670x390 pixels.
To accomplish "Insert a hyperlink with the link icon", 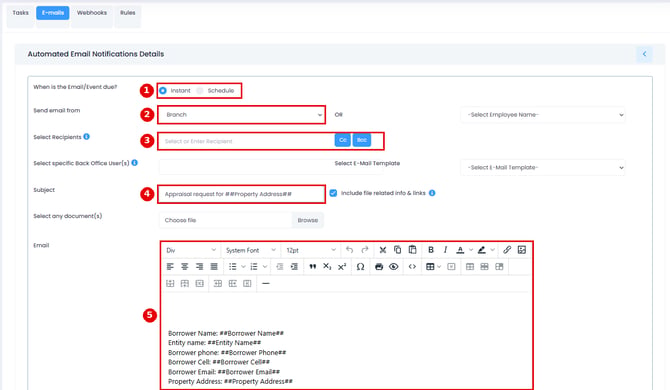I will (507, 250).
